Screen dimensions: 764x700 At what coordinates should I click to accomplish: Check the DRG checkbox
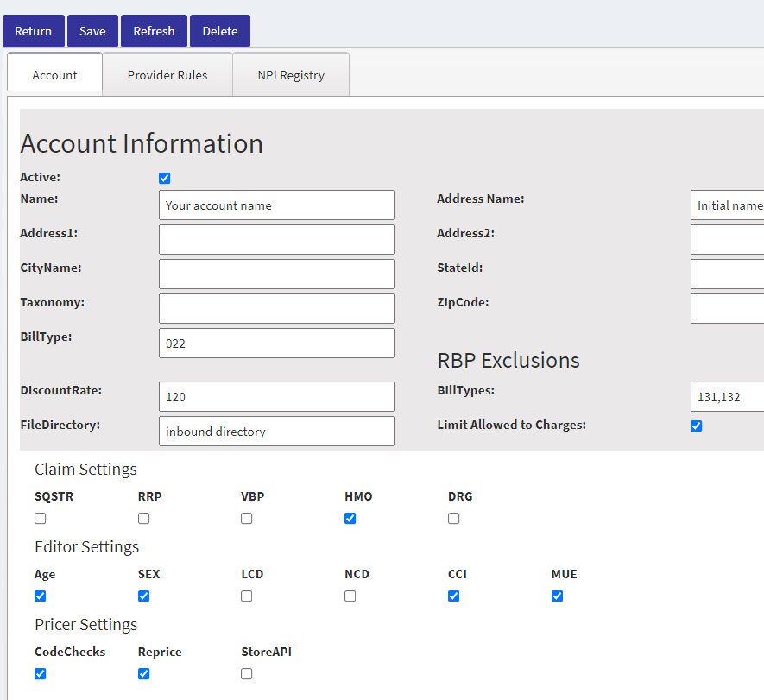pyautogui.click(x=454, y=519)
